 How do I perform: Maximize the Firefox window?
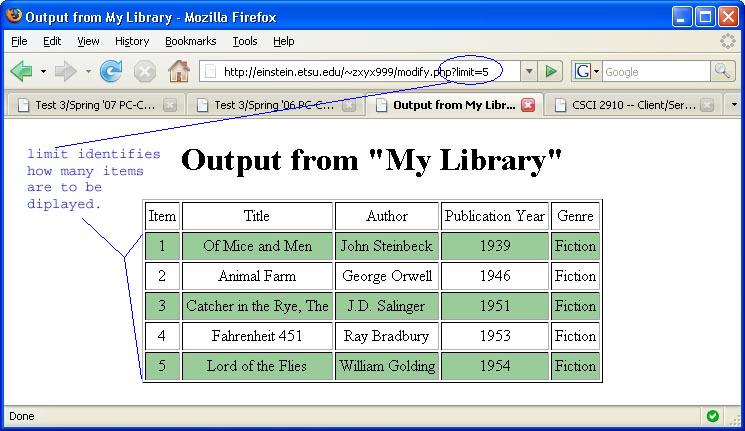click(705, 17)
